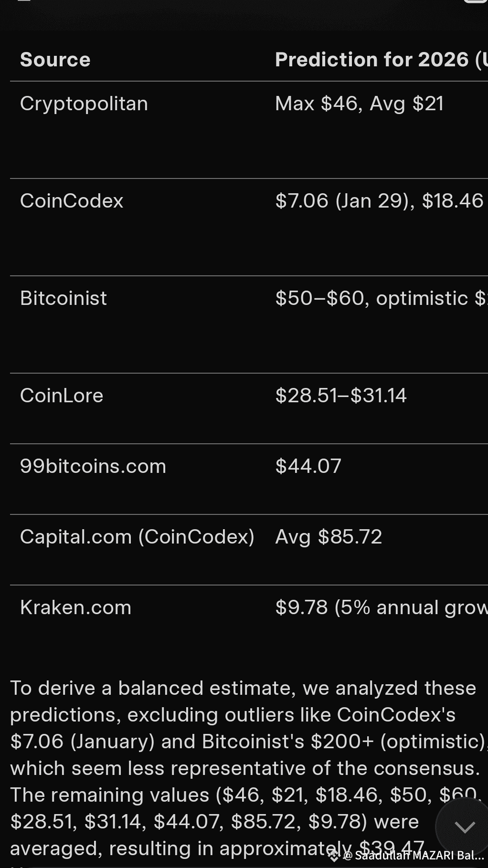The height and width of the screenshot is (868, 488).
Task: Select the Bitcoinist row name
Action: tap(64, 298)
